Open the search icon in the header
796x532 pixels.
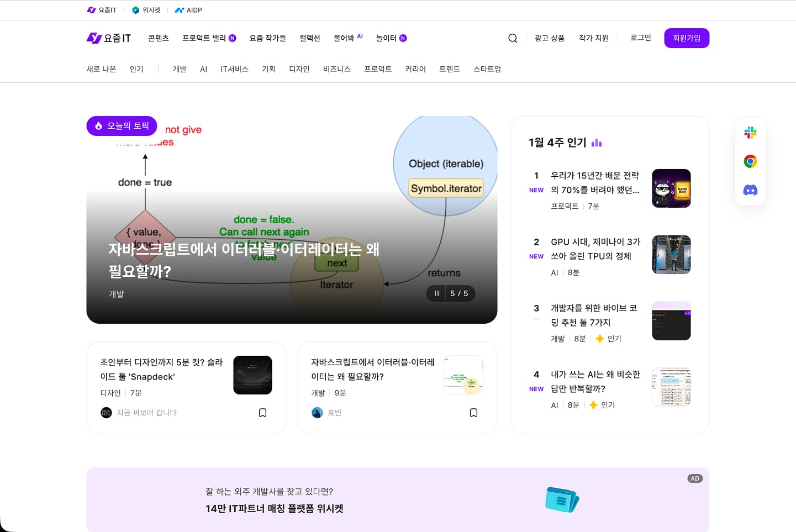click(513, 38)
